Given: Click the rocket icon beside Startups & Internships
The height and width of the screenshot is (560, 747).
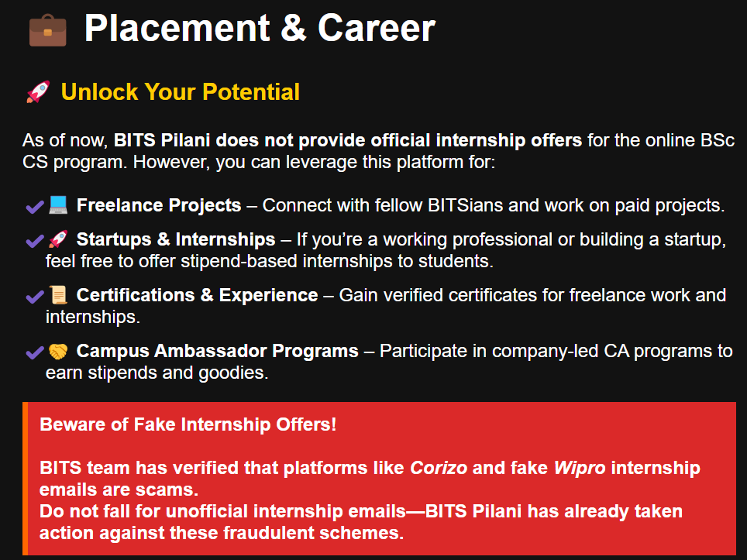Looking at the screenshot, I should click(x=58, y=239).
